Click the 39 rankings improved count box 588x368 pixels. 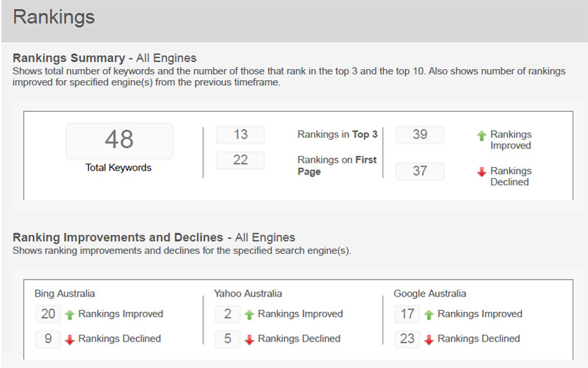click(420, 135)
